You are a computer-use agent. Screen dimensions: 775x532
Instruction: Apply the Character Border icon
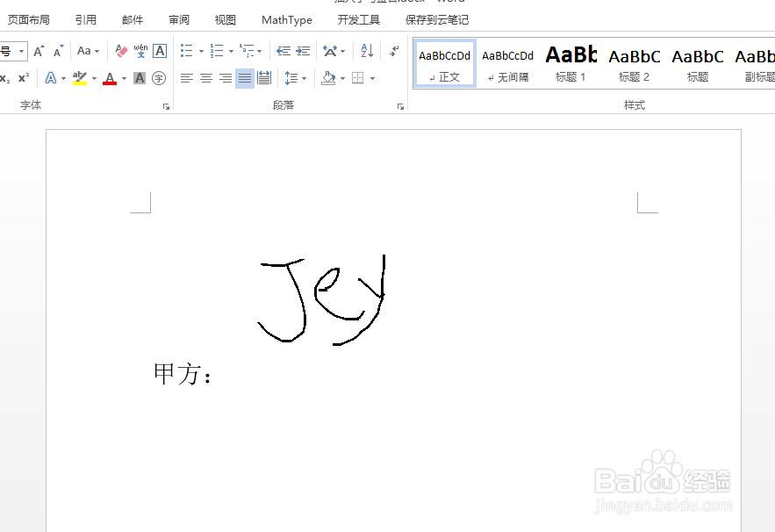tap(159, 51)
